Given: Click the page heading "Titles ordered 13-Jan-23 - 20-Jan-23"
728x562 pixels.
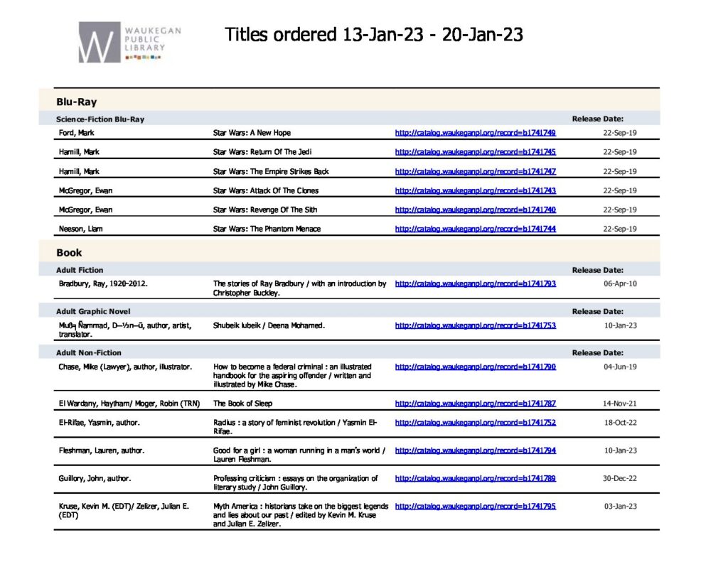Looking at the screenshot, I should (374, 34).
